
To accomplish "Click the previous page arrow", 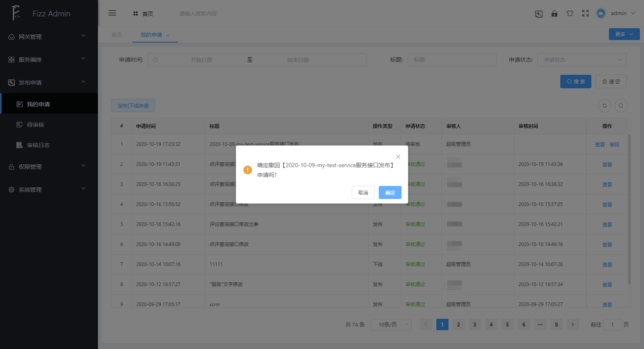I will 426,324.
